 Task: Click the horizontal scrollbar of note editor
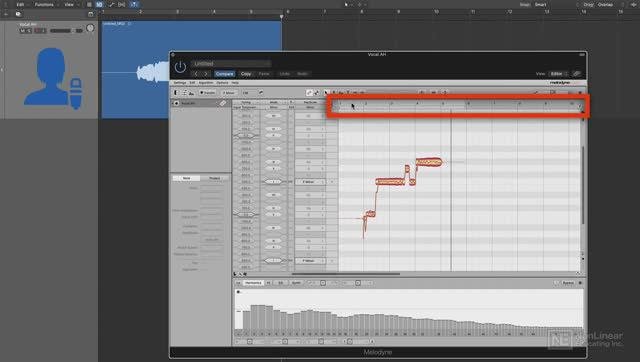pos(346,274)
